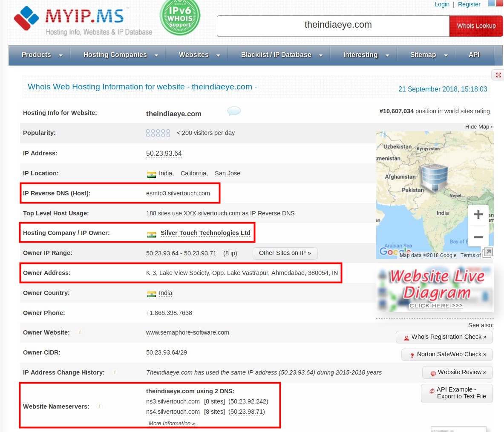504x432 pixels.
Task: Open the XXX.silvertouch.com link
Action: click(212, 213)
